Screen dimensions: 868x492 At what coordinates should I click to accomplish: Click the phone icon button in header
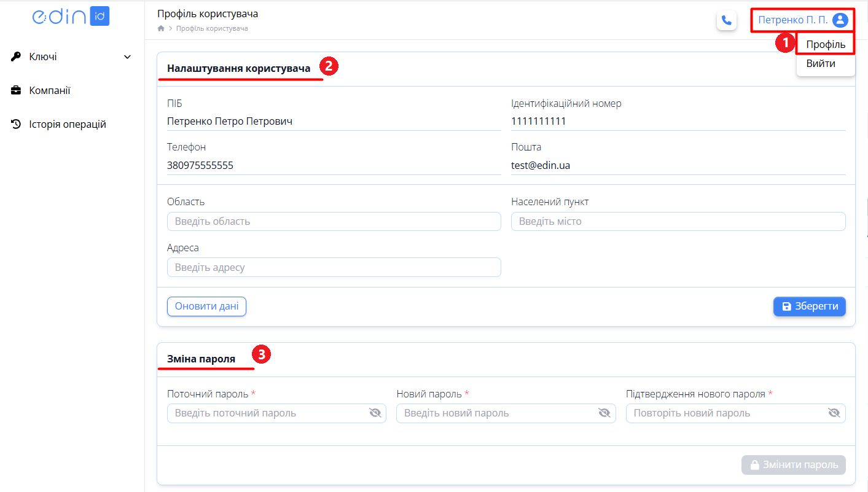pyautogui.click(x=727, y=20)
